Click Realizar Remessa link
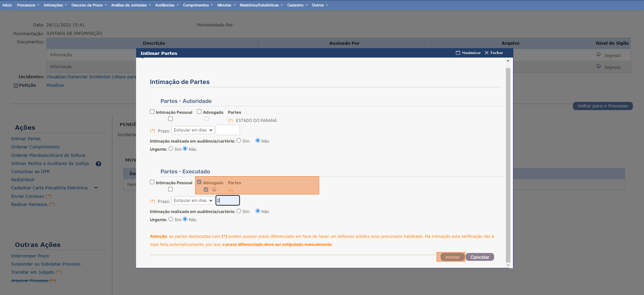Image resolution: width=644 pixels, height=295 pixels. [x=29, y=204]
